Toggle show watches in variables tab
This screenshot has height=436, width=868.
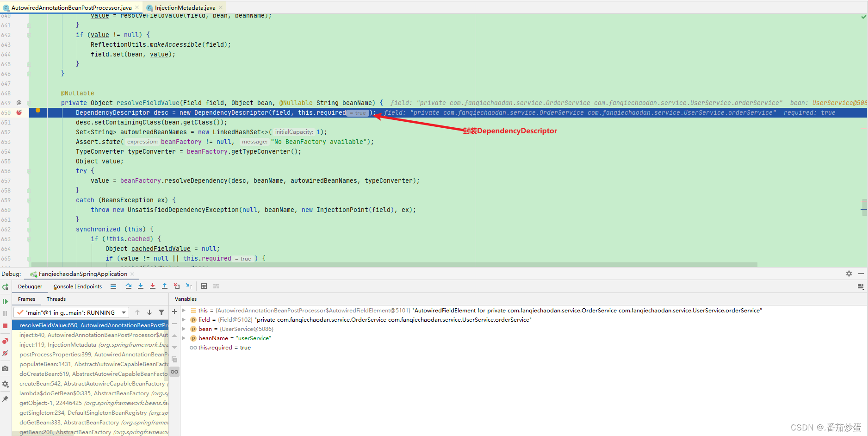point(174,372)
